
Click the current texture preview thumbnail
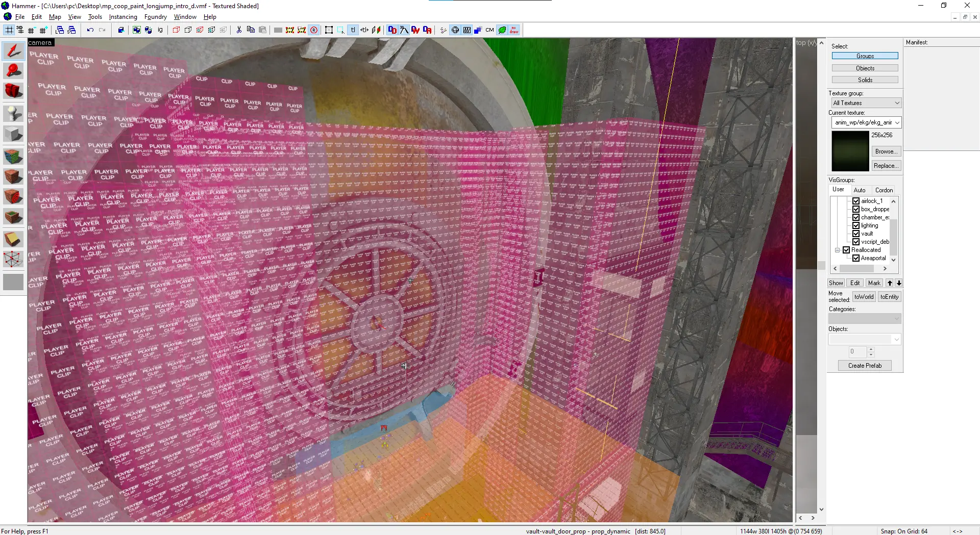click(x=850, y=151)
